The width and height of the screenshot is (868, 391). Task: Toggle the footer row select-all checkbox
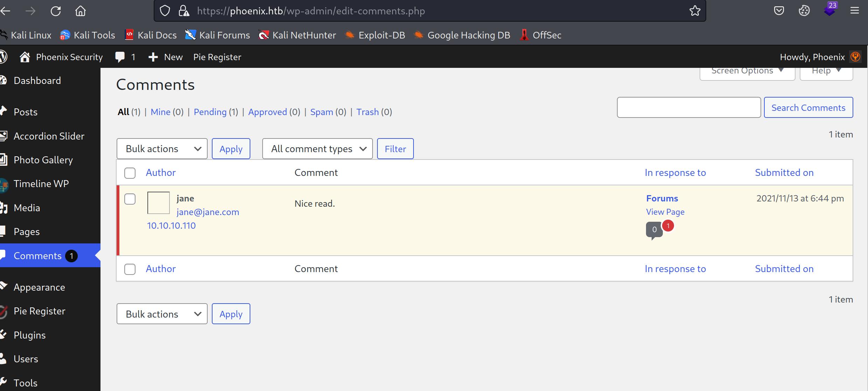pos(130,269)
